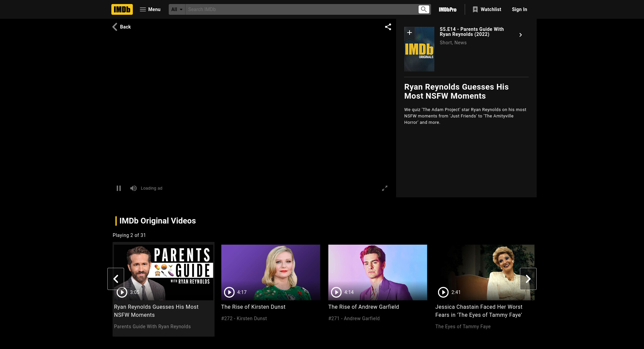Viewport: 644px width, 349px height.
Task: Go Back to previous page
Action: pyautogui.click(x=121, y=27)
